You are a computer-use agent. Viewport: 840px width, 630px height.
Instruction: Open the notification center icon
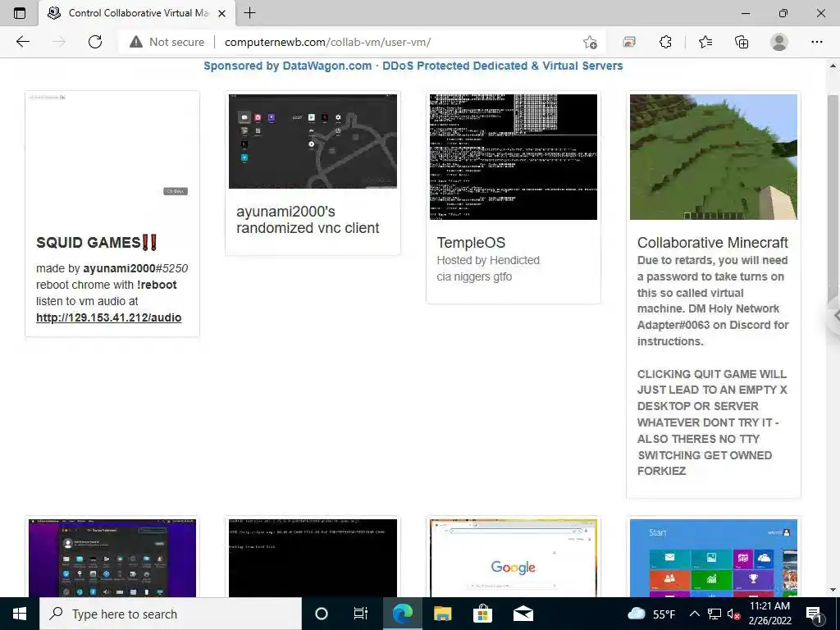point(814,614)
